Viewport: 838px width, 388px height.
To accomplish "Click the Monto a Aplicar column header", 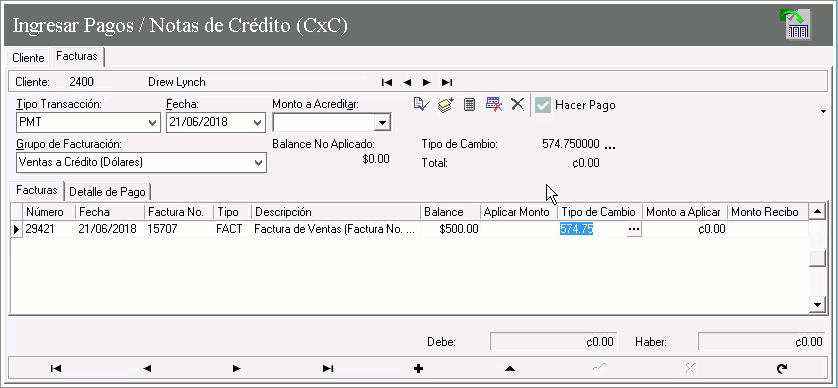I will (685, 212).
